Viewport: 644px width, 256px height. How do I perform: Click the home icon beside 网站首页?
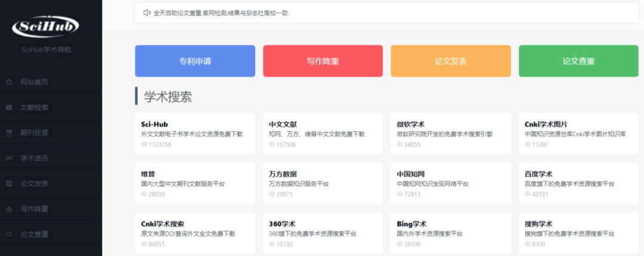(x=9, y=83)
